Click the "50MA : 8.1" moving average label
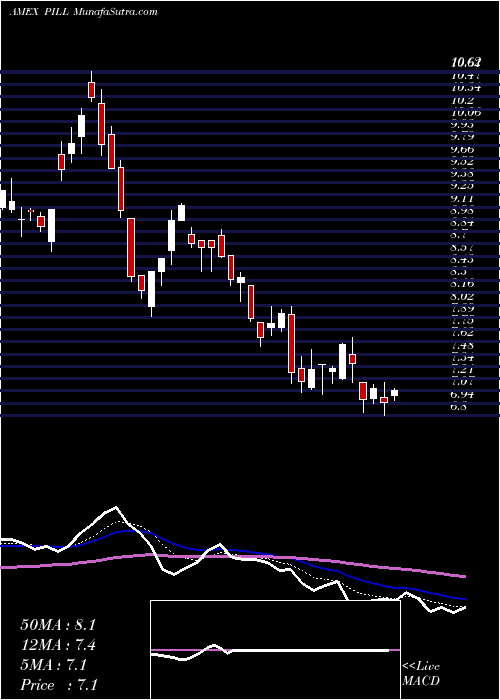500x700 pixels. point(58,625)
